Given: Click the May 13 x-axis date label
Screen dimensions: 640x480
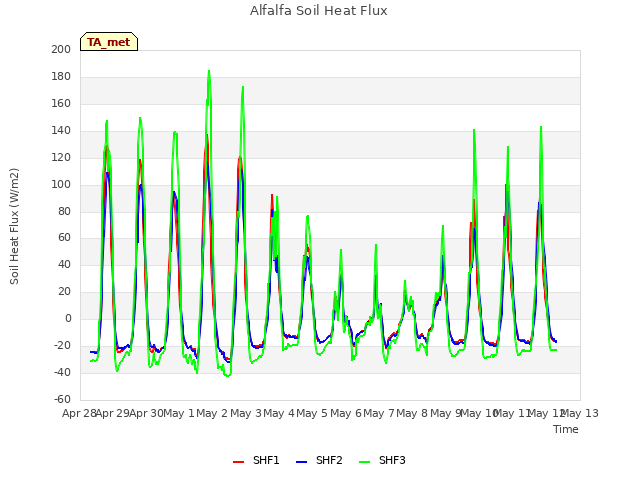Looking at the screenshot, I should click(580, 413).
